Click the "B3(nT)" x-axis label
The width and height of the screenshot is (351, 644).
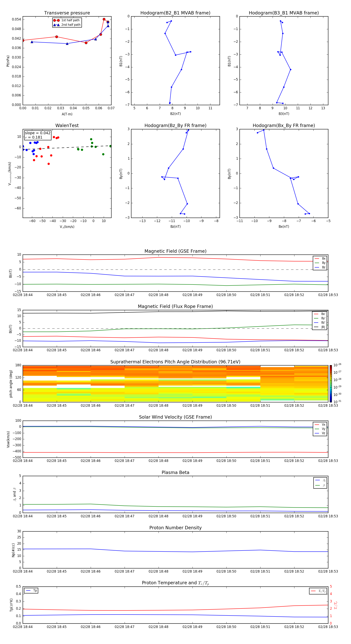[x=284, y=114]
